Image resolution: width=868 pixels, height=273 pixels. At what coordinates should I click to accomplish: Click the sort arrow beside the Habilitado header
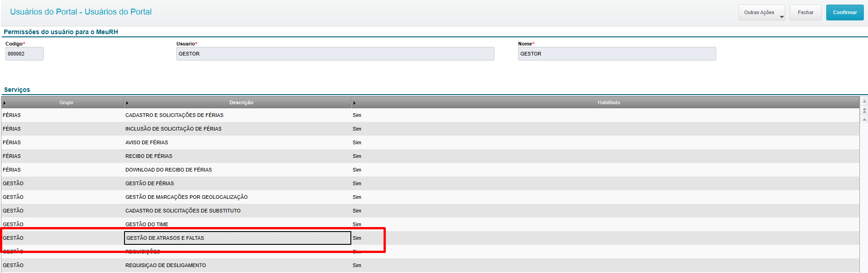(x=354, y=103)
